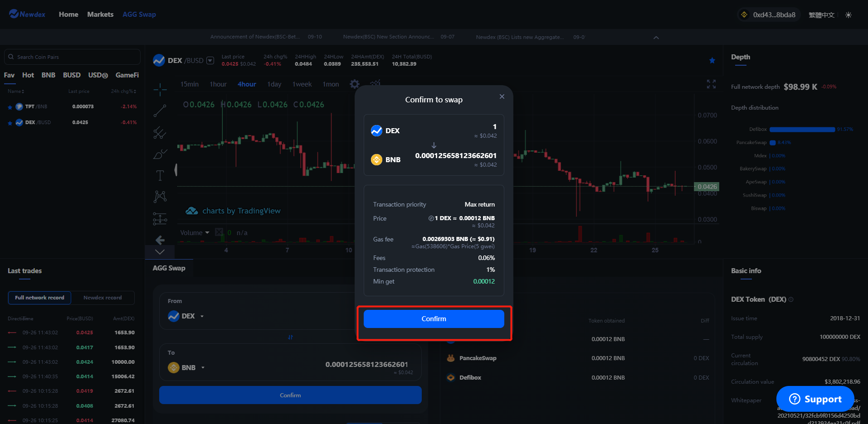The height and width of the screenshot is (424, 868).
Task: Toggle the light/dark theme sun icon
Action: click(848, 15)
